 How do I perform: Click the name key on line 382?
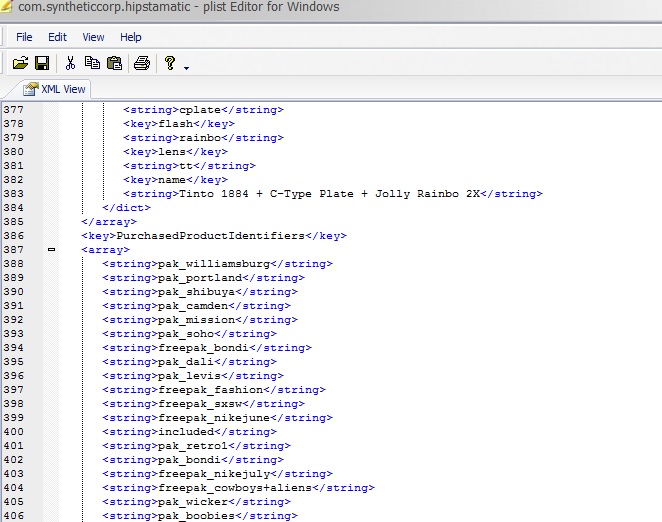click(176, 179)
